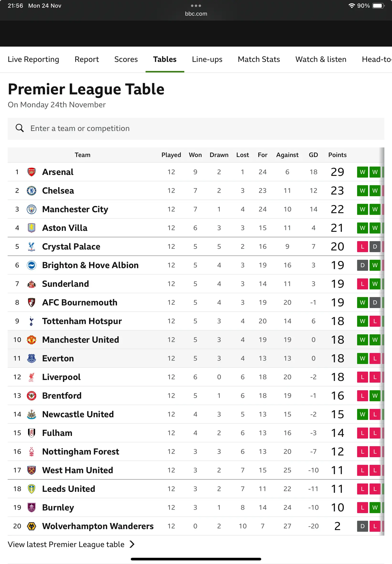Screen dimensions: 392x564
Task: Click the Liverpool club crest
Action: click(32, 377)
